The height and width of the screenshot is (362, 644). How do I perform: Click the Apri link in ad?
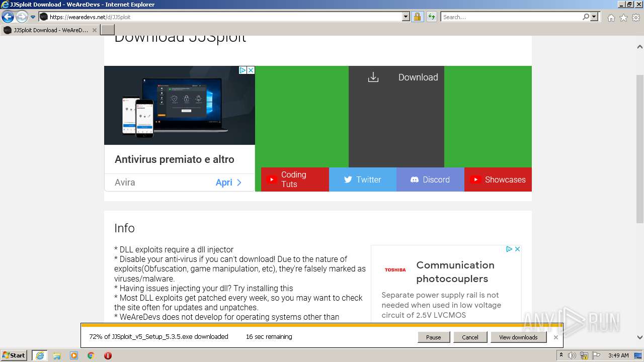coord(228,183)
